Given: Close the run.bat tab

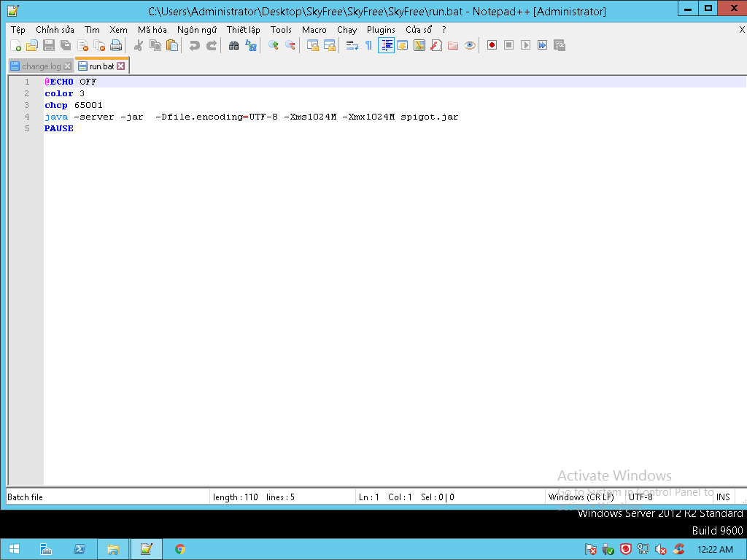Looking at the screenshot, I should click(121, 66).
